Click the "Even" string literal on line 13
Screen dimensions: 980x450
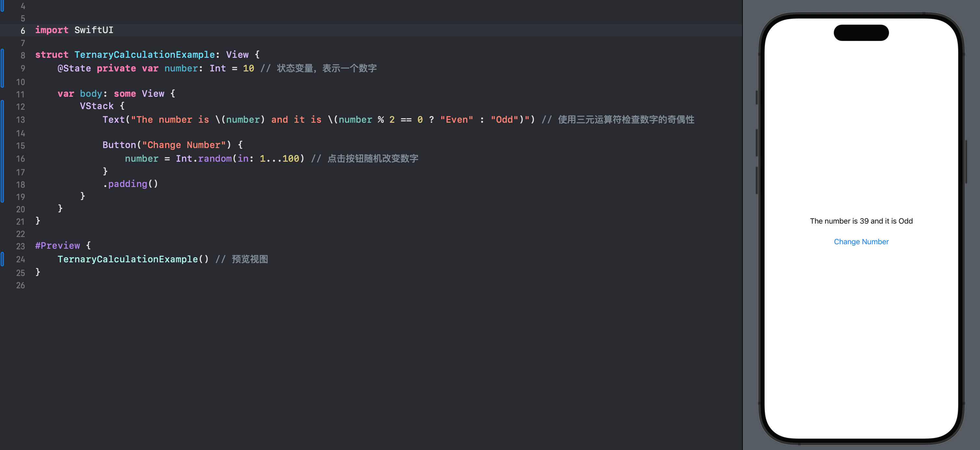click(x=457, y=120)
